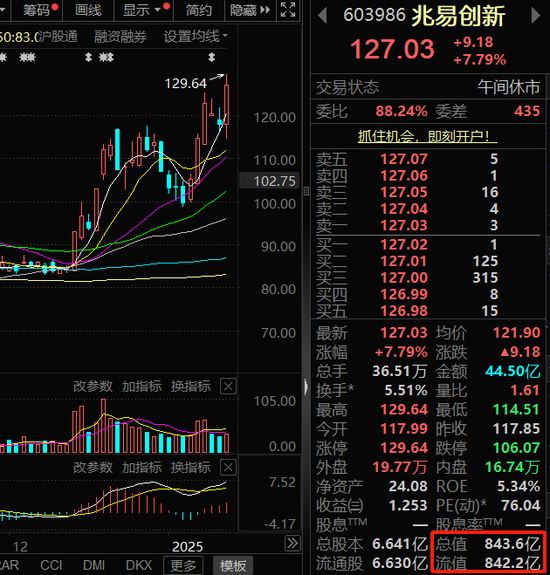Click the 均价 value 121.90

(516, 333)
